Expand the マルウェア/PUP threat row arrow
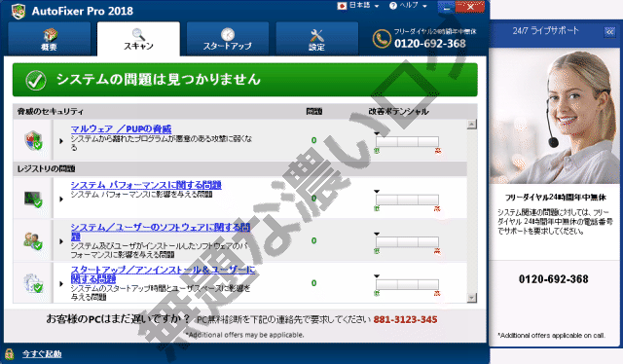Image resolution: width=623 pixels, height=364 pixels. [61, 141]
